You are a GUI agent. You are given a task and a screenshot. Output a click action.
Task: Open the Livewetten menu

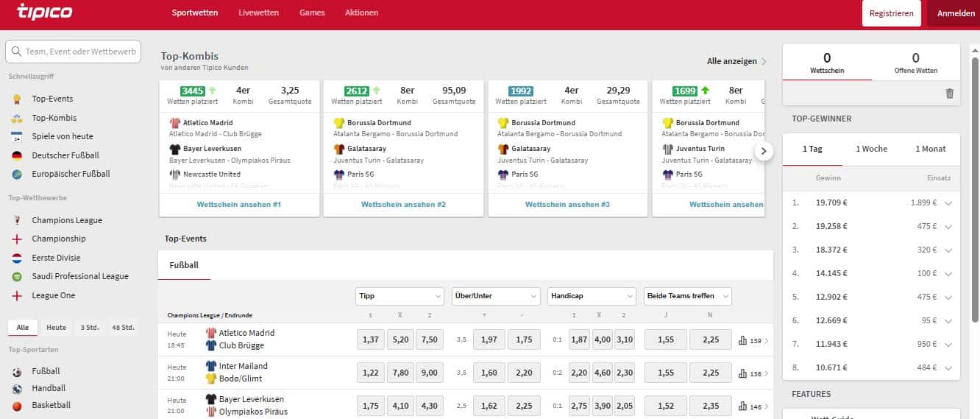click(259, 13)
